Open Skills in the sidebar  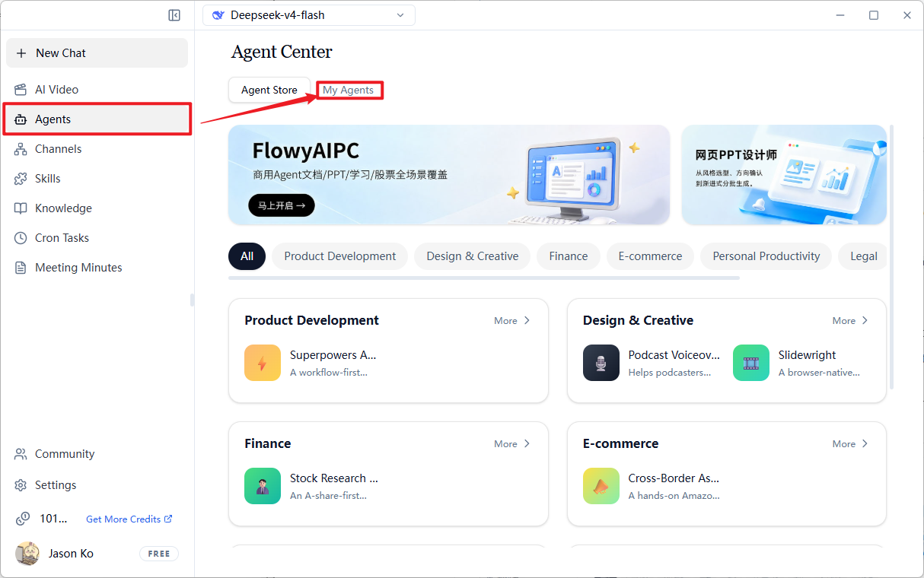(x=97, y=179)
